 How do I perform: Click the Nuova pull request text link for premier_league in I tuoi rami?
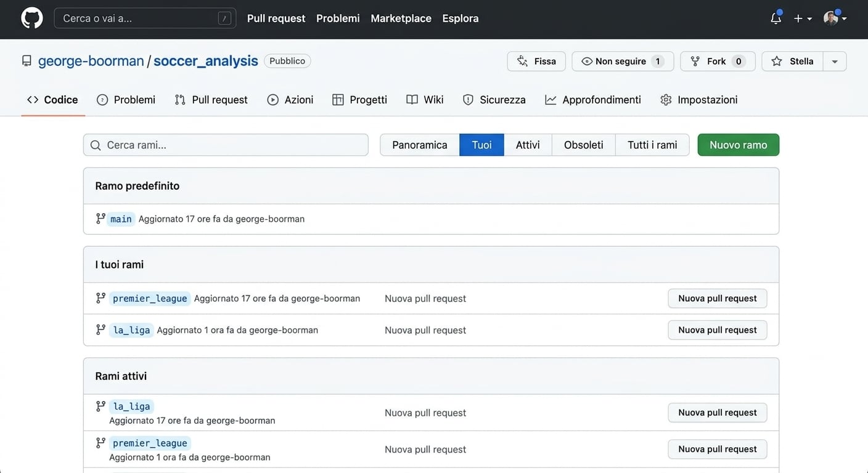click(x=425, y=299)
